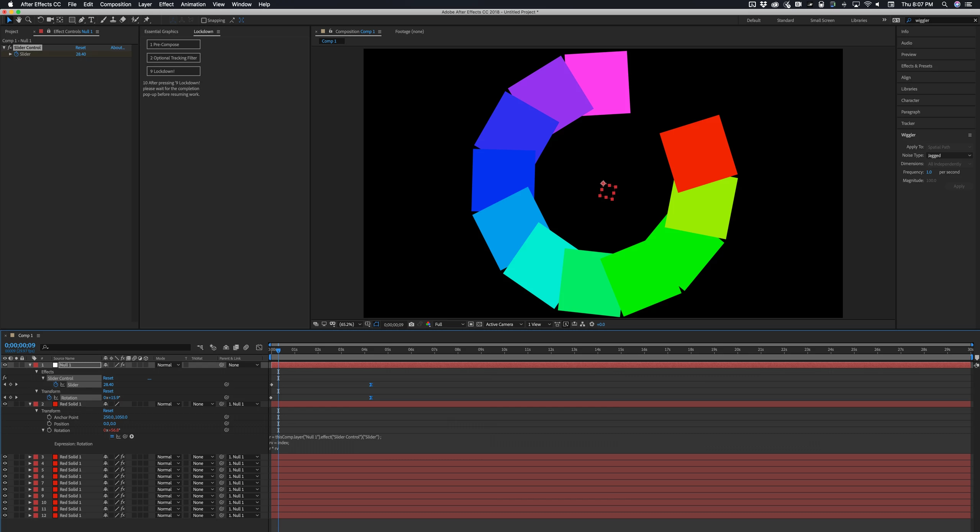The height and width of the screenshot is (532, 980).
Task: Select the Clone Stamp tool
Action: pyautogui.click(x=113, y=20)
